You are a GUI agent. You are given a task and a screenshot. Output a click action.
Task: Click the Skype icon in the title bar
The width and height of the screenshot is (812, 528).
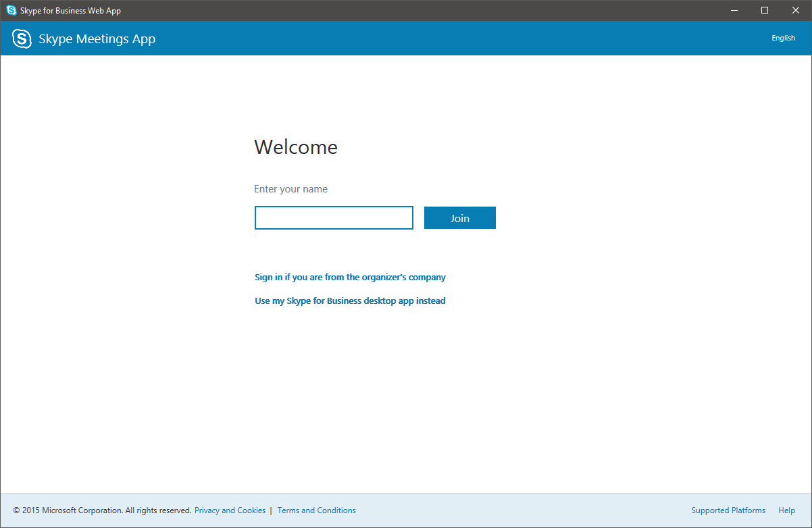coord(11,10)
